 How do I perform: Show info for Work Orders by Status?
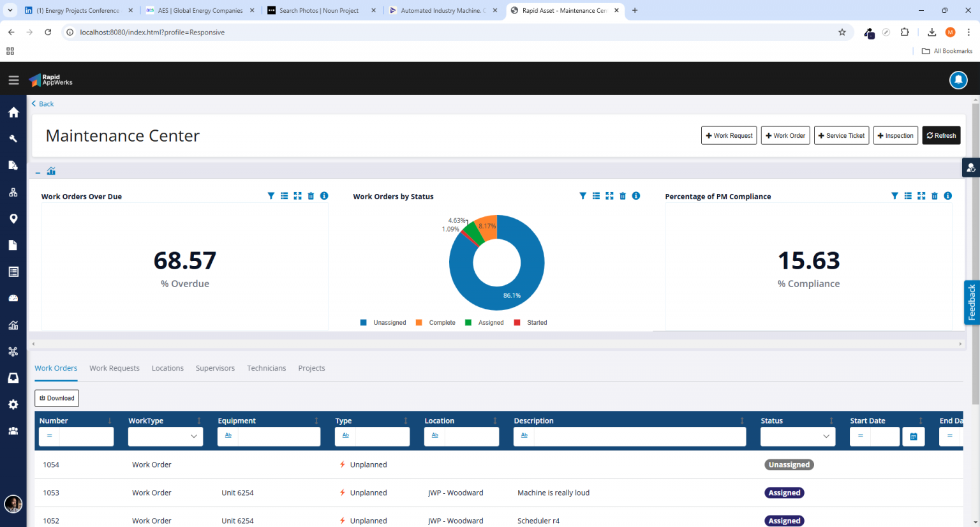(x=636, y=196)
